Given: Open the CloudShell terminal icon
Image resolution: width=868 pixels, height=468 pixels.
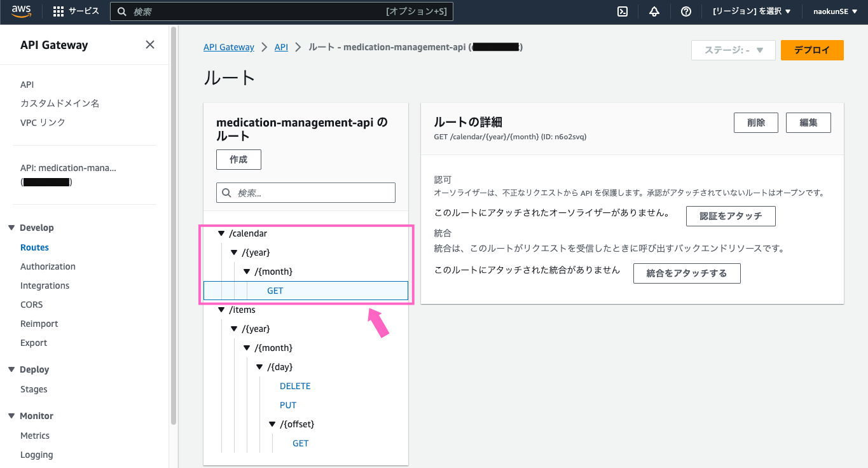Looking at the screenshot, I should point(623,11).
